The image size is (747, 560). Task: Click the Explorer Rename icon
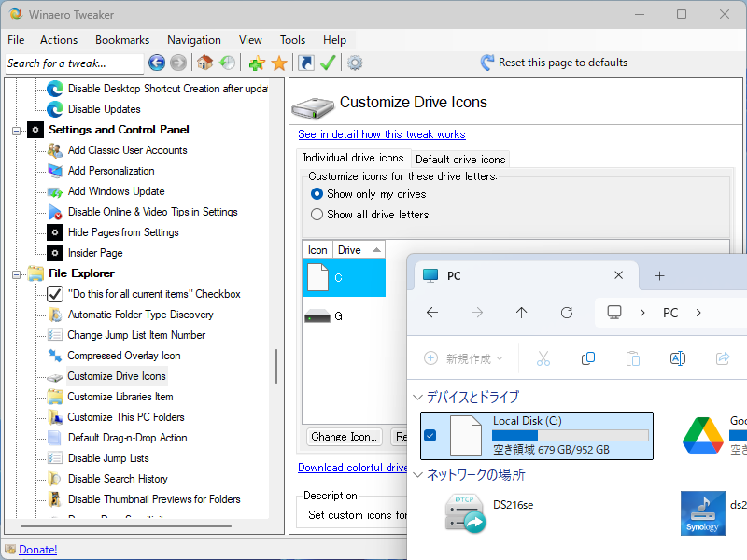(678, 358)
